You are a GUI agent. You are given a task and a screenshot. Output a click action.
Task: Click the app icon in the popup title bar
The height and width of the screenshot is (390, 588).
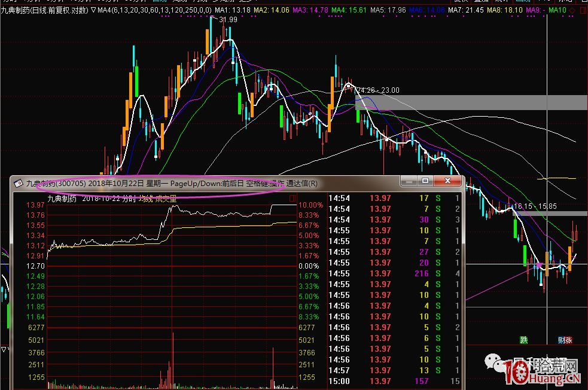pos(19,184)
